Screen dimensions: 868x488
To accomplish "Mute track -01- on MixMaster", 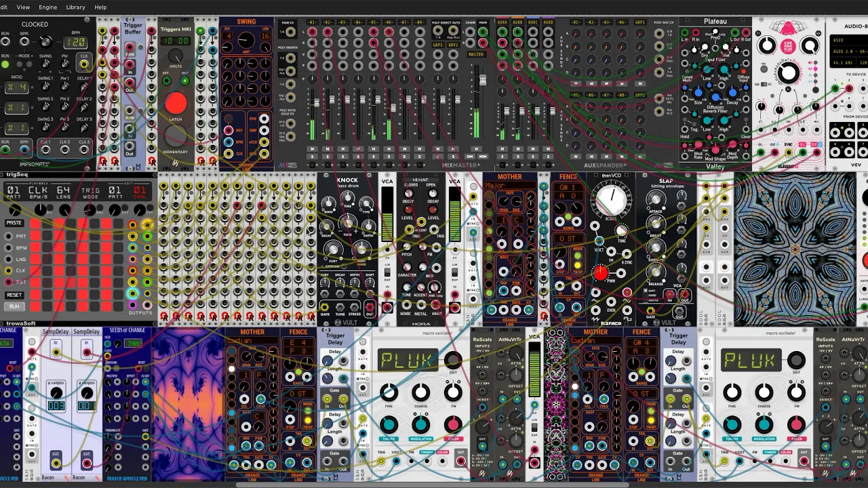I will 312,149.
